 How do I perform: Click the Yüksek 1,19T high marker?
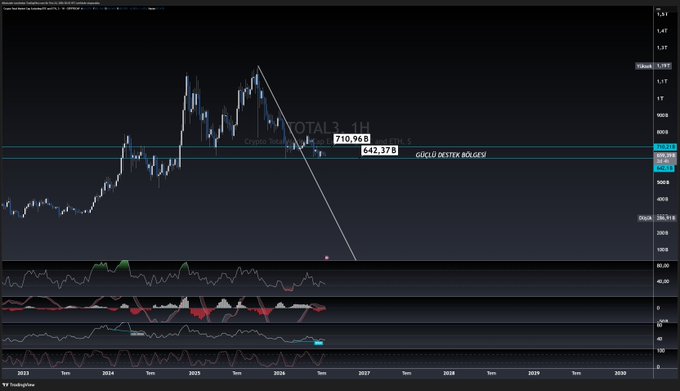(x=653, y=66)
